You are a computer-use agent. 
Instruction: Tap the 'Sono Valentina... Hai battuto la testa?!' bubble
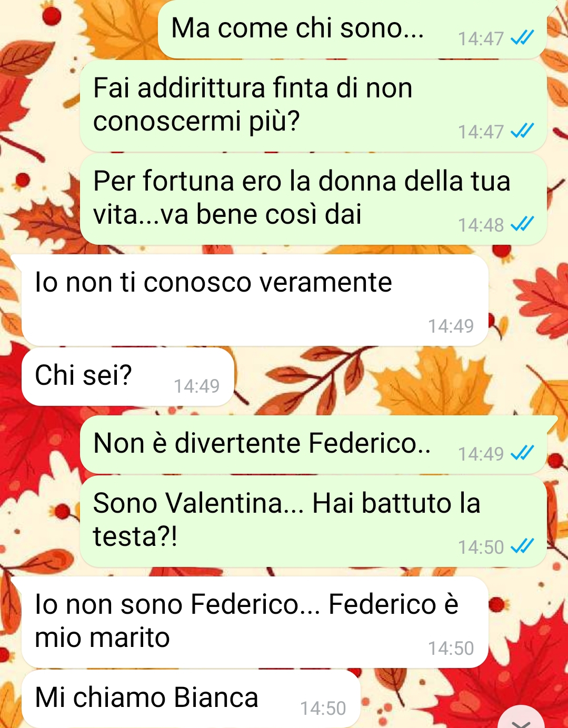pyautogui.click(x=313, y=521)
